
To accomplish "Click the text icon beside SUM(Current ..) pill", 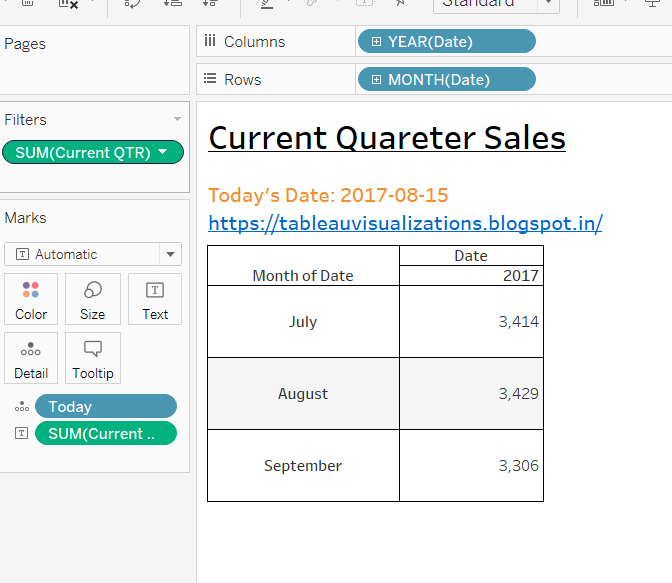I will 21,433.
